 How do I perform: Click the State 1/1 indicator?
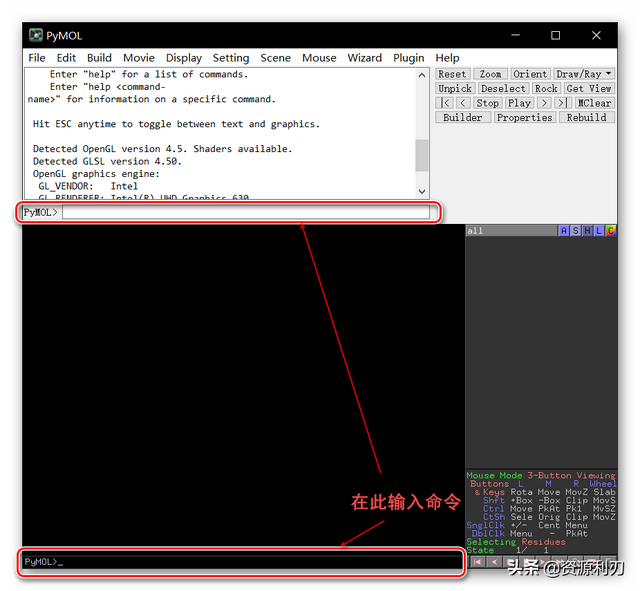click(x=508, y=550)
